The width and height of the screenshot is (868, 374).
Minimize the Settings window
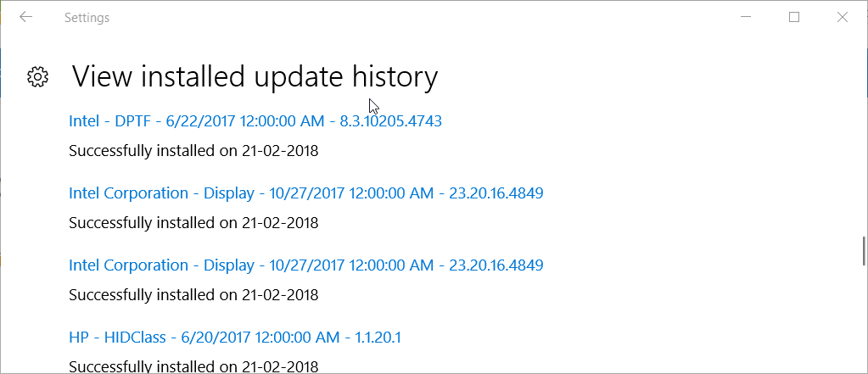coord(747,17)
